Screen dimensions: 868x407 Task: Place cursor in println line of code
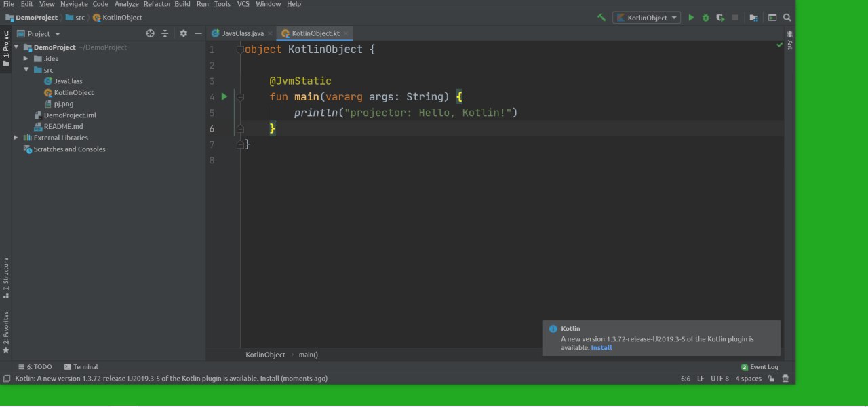(406, 113)
